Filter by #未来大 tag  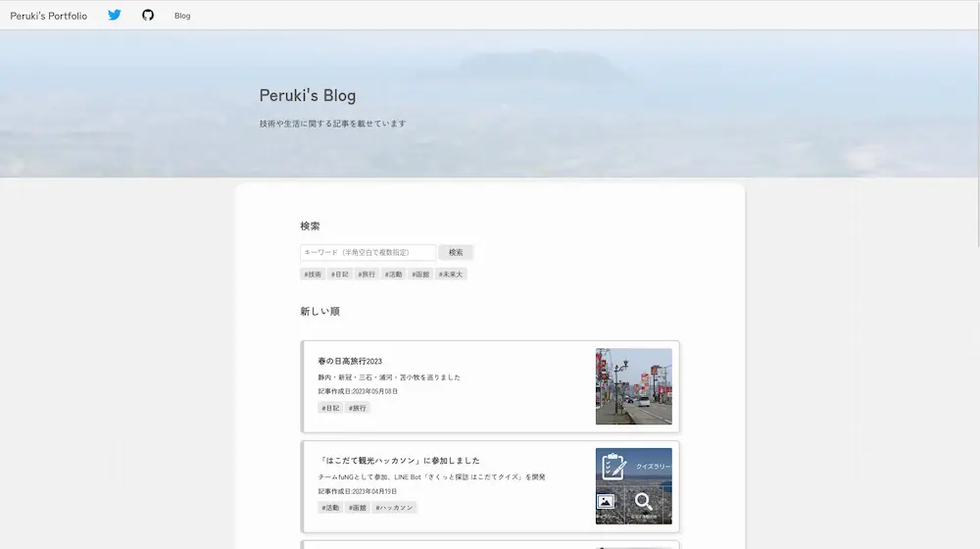click(451, 274)
